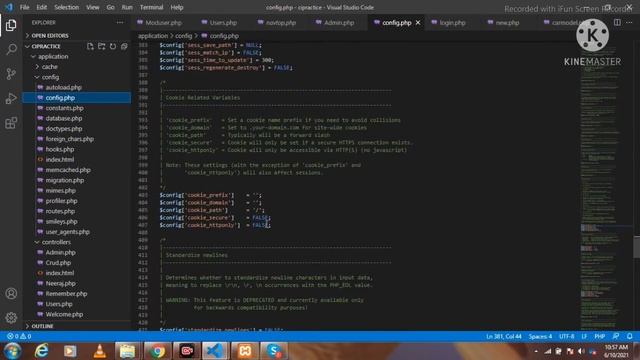Click the Ln, Col cursor position indicator
This screenshot has height=360, width=640.
(504, 336)
